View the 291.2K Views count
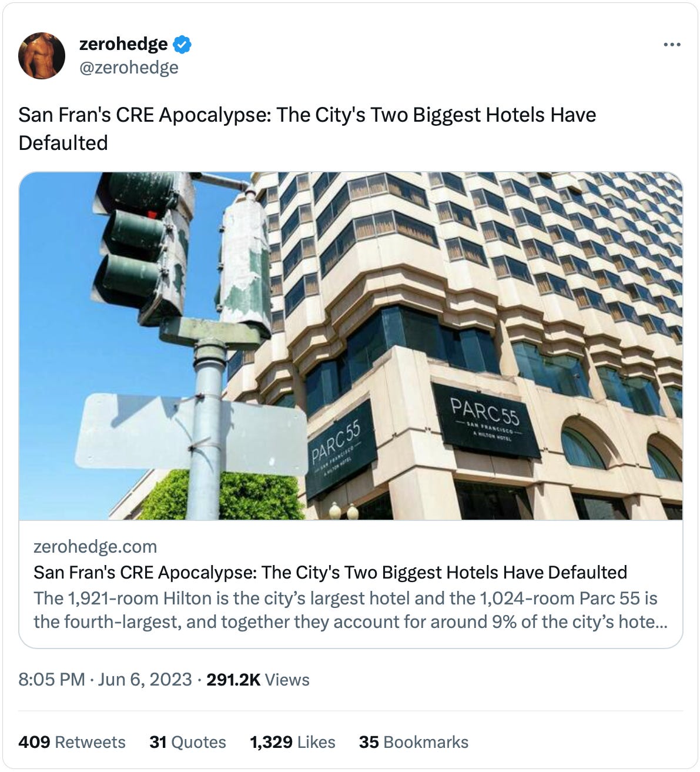Viewport: 700px width, 772px height. (258, 680)
